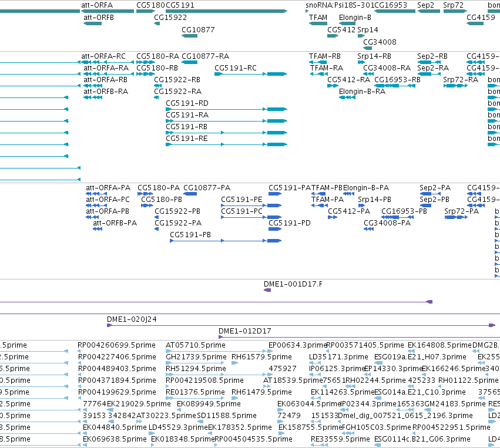Click the CG5180-RB transcript label
Viewport: 500px width, 448px height.
[x=157, y=68]
